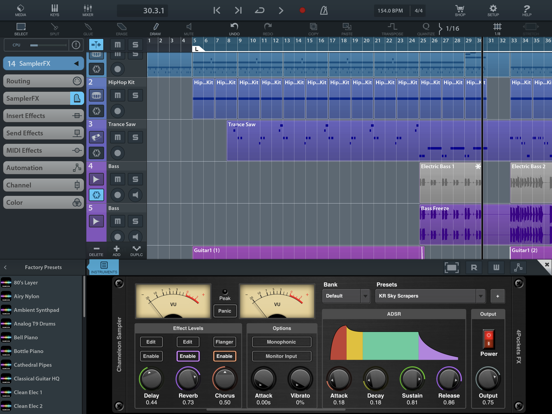The image size is (552, 414).
Task: Expand the Insert Effects section
Action: point(44,115)
